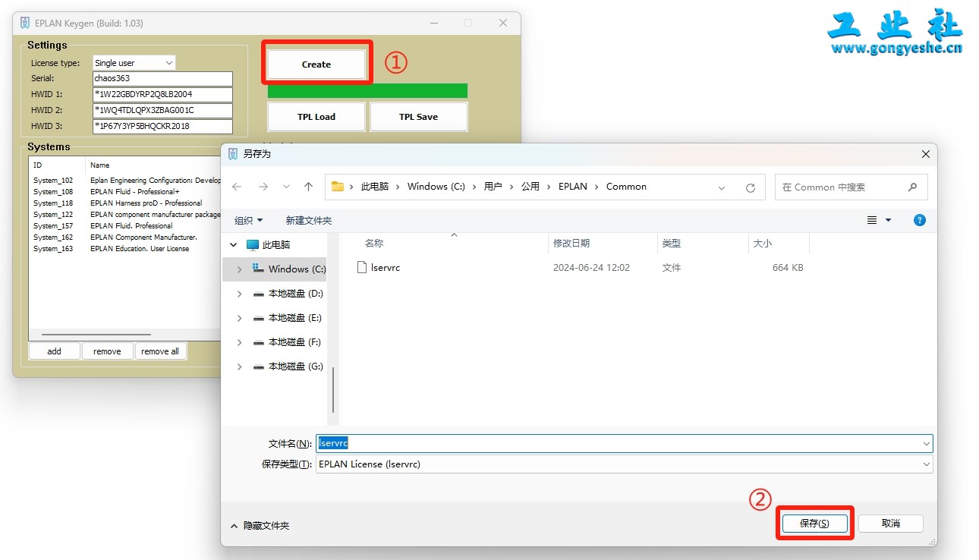Click the HWID 3 input field
This screenshot has height=560, width=979.
point(162,126)
